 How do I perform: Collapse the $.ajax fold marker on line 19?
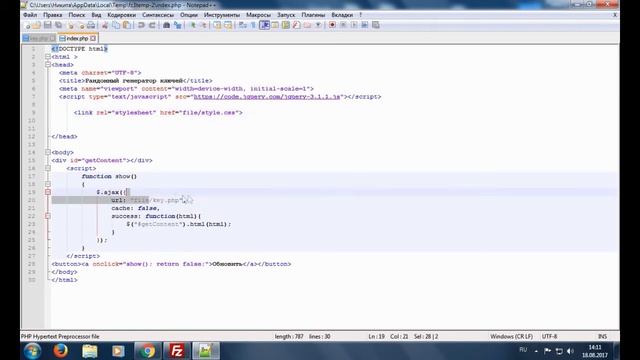pos(48,192)
